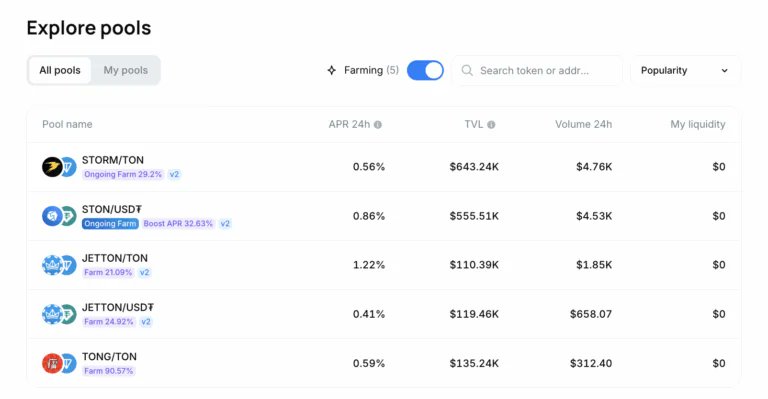Focus the Search token or address field
Screen dimensions: 768x399
point(537,70)
